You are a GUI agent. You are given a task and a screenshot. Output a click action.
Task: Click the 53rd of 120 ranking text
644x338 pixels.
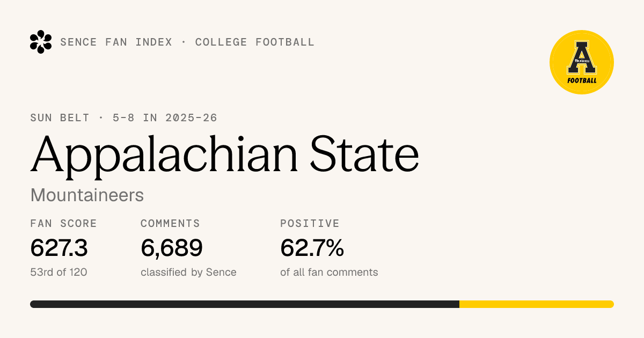(x=59, y=272)
